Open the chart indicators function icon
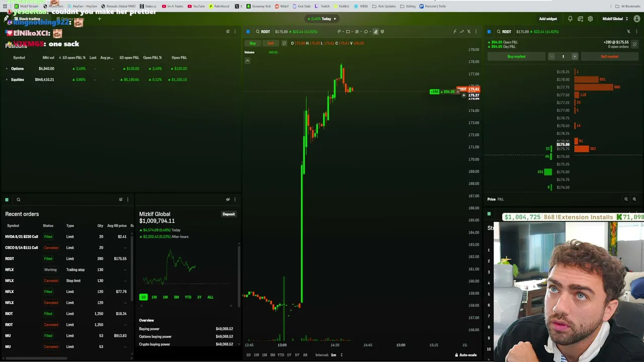Viewport: 644px width, 362px height. point(455,32)
